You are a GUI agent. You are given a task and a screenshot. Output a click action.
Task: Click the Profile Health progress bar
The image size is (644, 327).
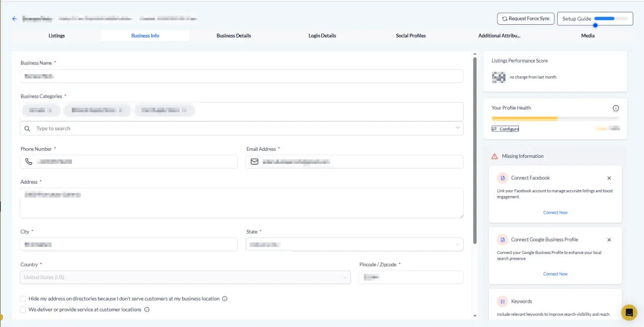click(x=555, y=119)
